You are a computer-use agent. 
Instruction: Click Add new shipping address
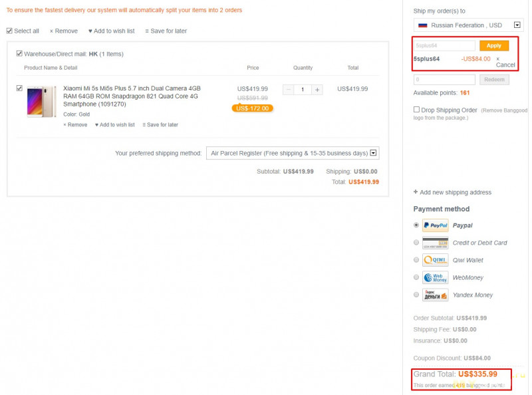[x=452, y=192]
